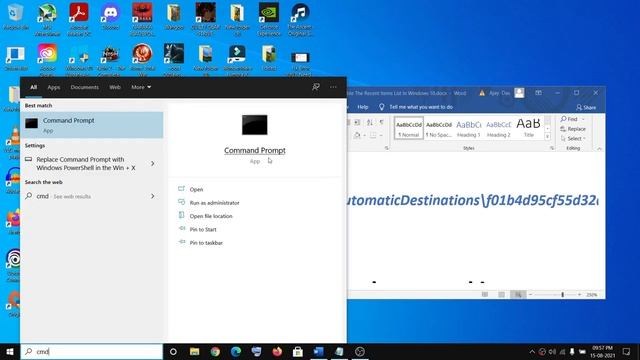Open the notification center icon
640x360 pixels.
pyautogui.click(x=627, y=351)
